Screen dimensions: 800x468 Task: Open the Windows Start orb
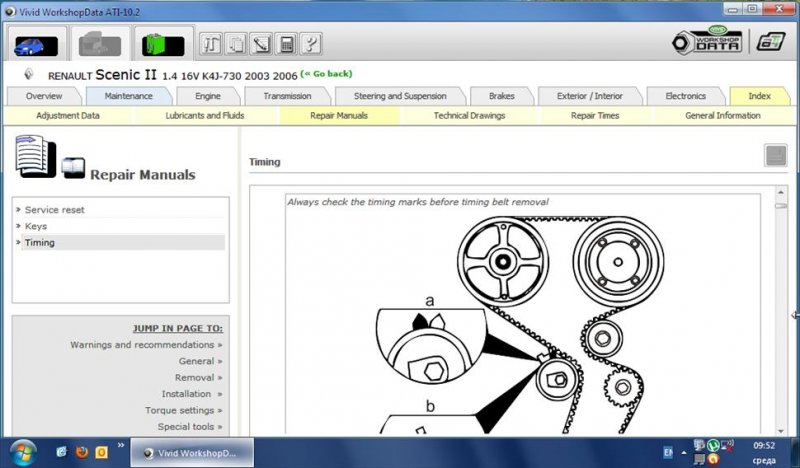click(x=22, y=452)
